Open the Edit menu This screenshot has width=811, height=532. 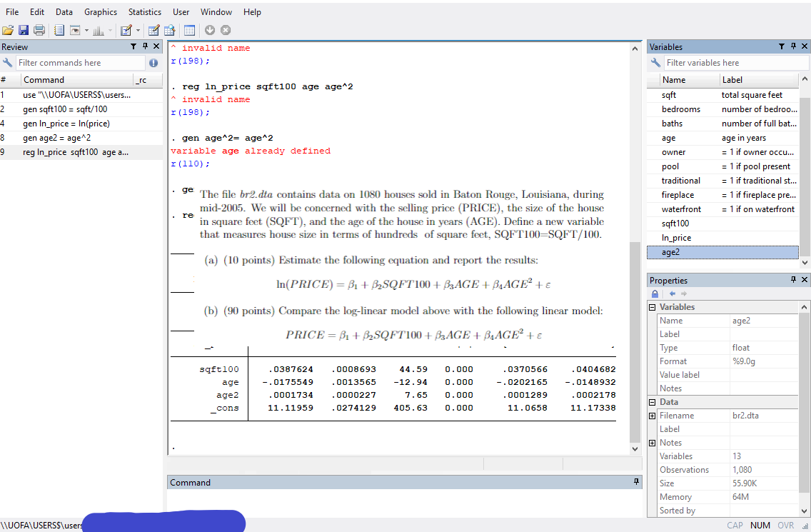36,12
